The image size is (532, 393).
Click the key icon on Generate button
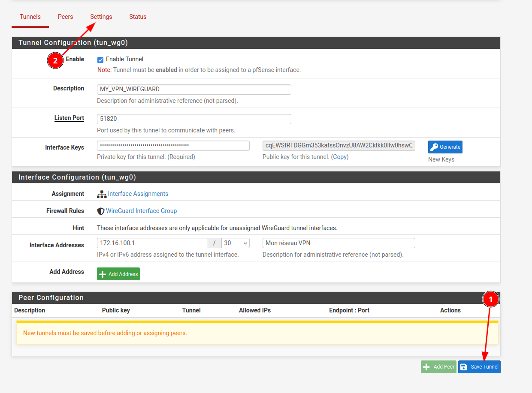pos(434,147)
